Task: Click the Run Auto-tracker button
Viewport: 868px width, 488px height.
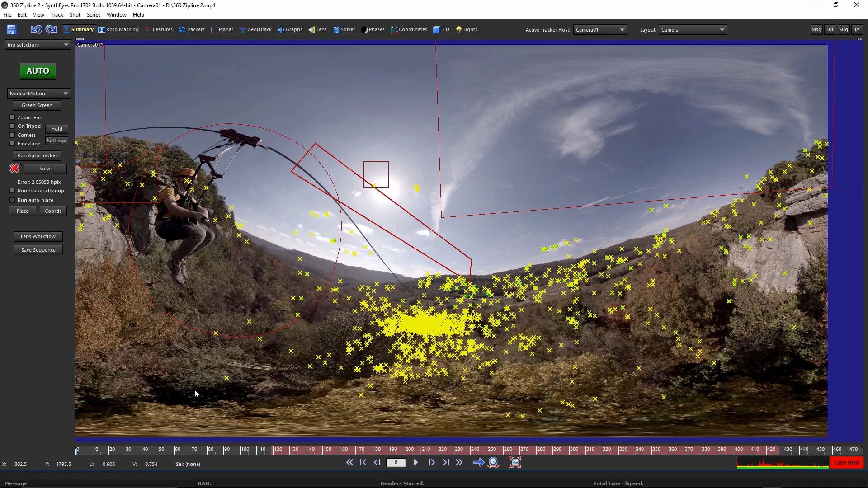Action: [37, 155]
